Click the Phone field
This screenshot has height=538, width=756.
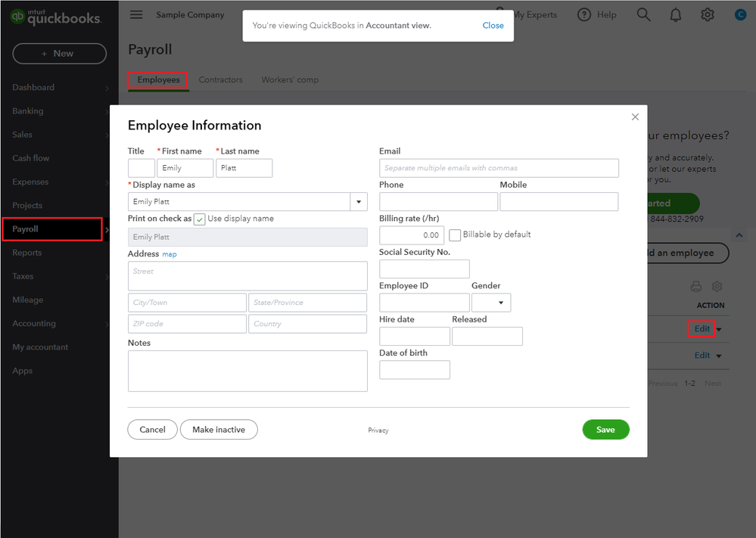[x=438, y=201]
